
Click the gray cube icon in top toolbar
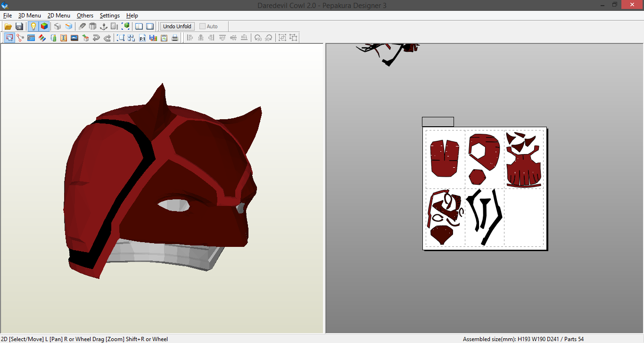point(58,26)
